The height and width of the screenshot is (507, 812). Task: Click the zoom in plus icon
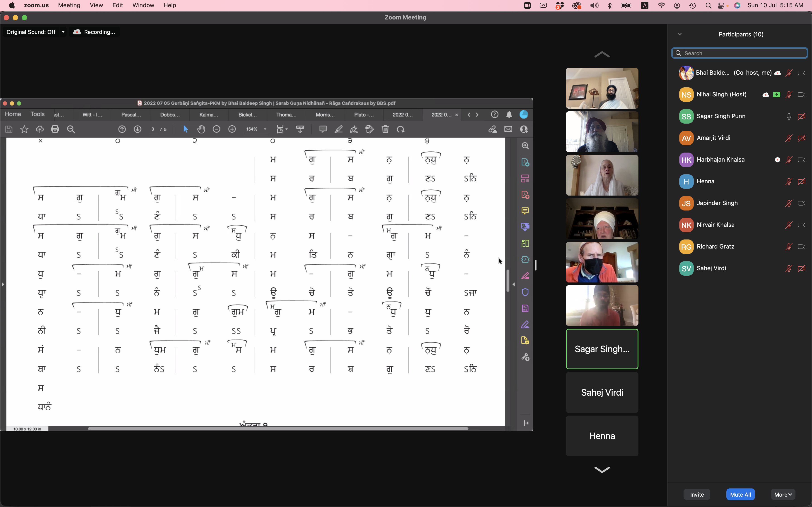click(x=232, y=129)
